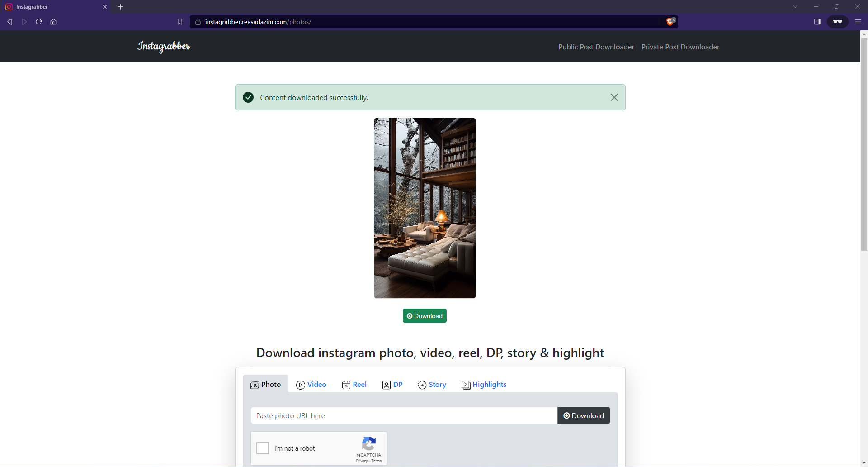Screen dimensions: 868x467
Task: Open the Brave Shields icon
Action: [x=670, y=21]
